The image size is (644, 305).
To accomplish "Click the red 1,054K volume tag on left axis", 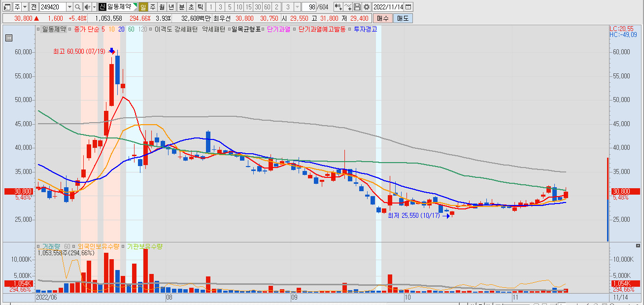I will point(19,284).
